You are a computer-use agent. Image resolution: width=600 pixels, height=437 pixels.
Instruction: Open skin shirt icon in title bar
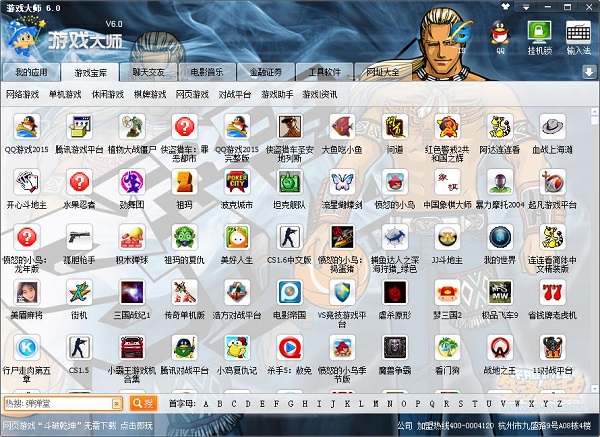click(x=506, y=6)
